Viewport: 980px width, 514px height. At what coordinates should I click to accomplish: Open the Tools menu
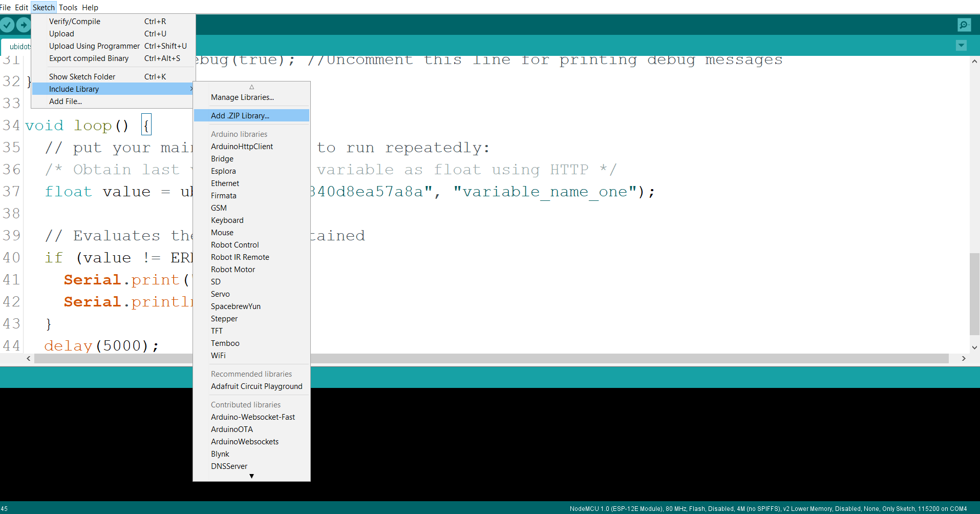click(x=68, y=7)
